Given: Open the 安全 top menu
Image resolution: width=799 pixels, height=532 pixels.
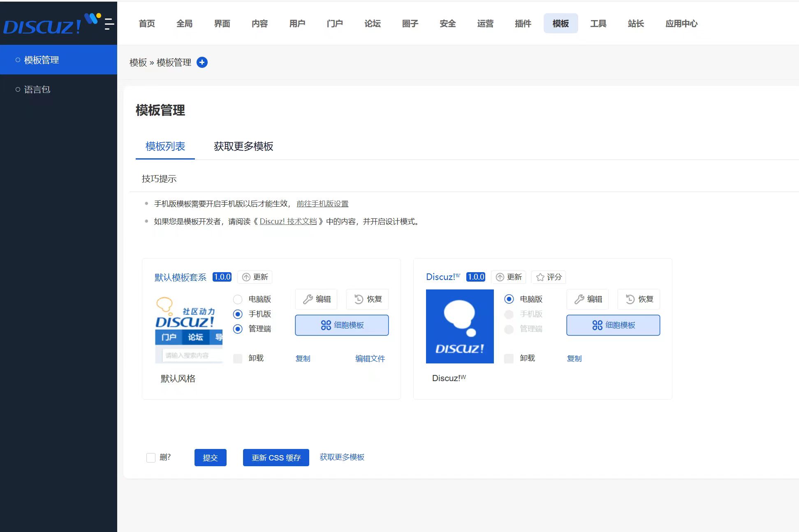Looking at the screenshot, I should 448,23.
